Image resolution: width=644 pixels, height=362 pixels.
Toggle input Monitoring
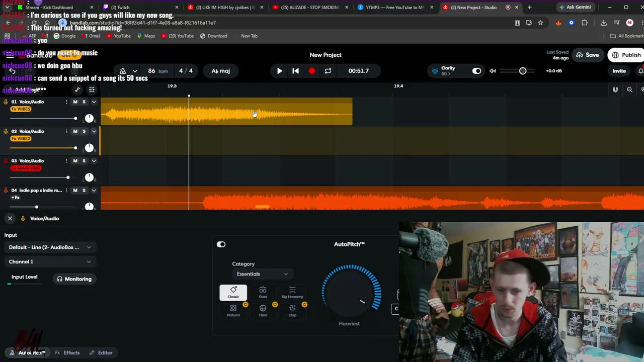74,279
